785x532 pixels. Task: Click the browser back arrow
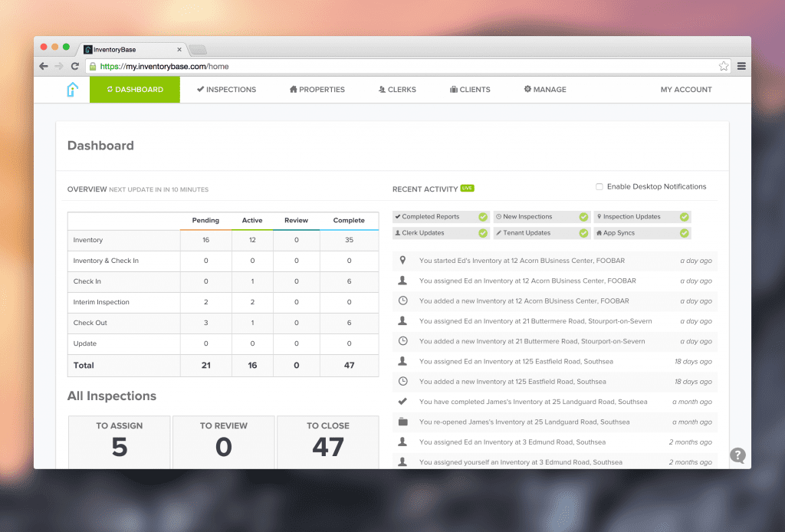44,67
